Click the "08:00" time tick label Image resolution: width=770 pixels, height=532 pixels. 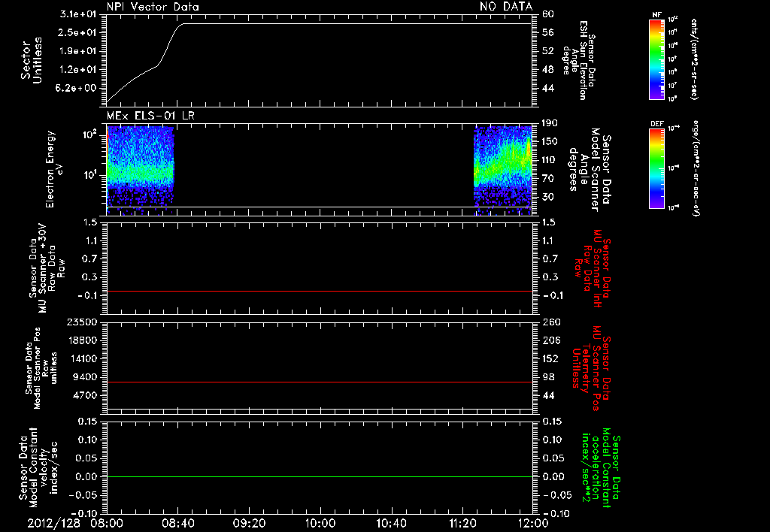[x=108, y=523]
